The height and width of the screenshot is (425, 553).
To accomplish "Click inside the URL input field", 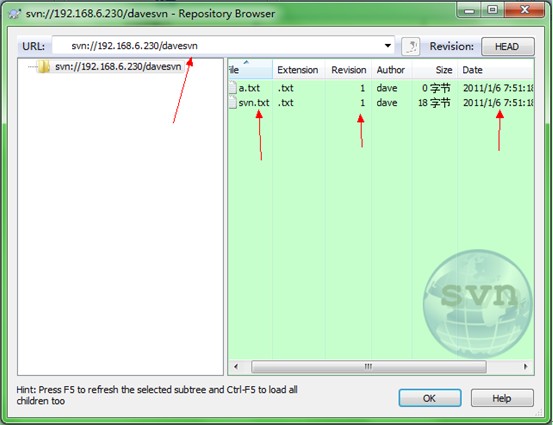I will 223,46.
